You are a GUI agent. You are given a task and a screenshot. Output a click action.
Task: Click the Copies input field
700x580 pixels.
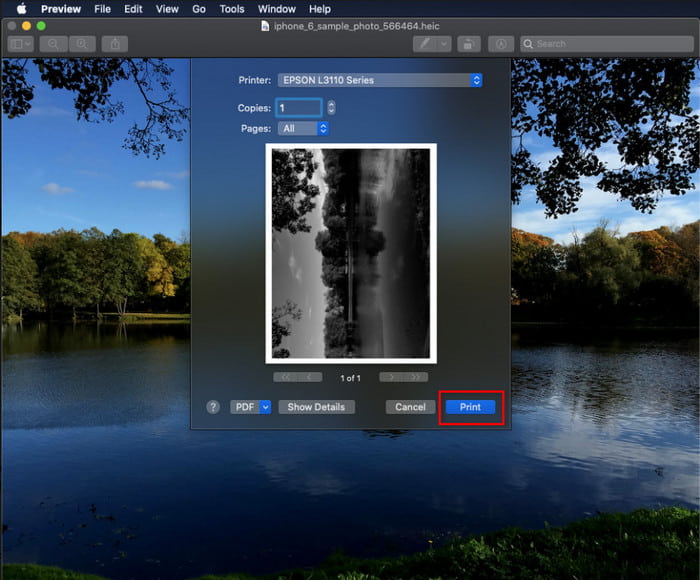tap(299, 107)
